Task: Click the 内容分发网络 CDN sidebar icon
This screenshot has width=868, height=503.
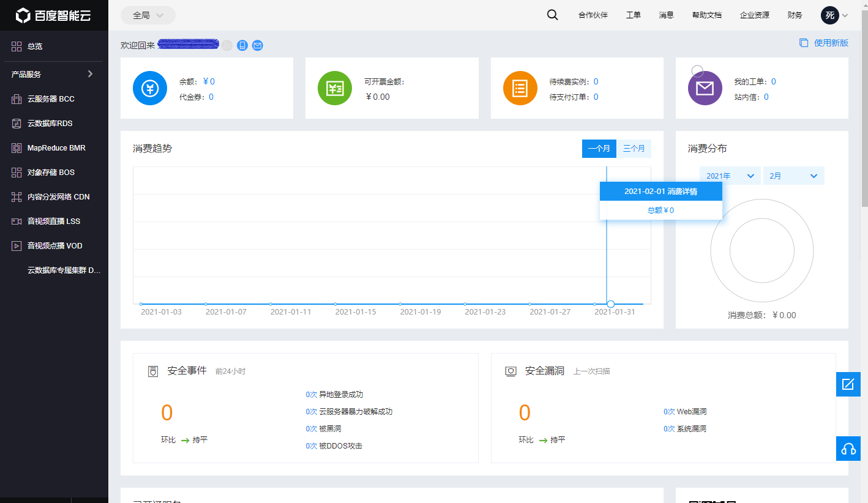Action: pos(17,196)
